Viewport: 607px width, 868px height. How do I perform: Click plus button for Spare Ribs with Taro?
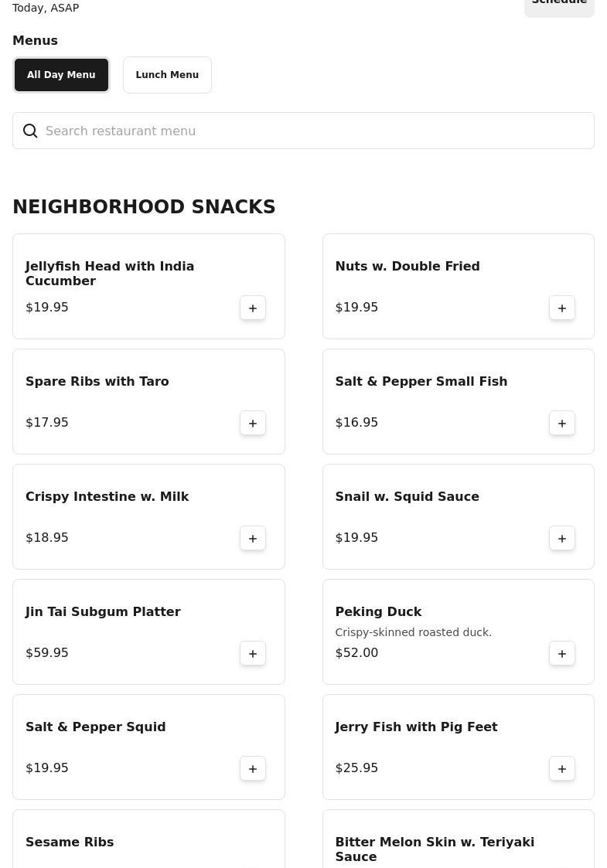(253, 423)
